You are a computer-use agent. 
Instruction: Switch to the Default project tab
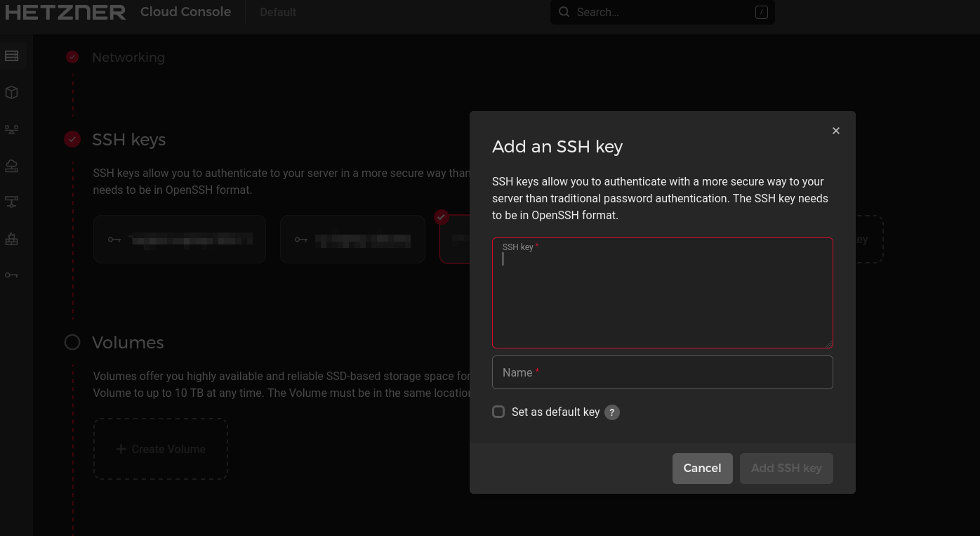(x=278, y=12)
